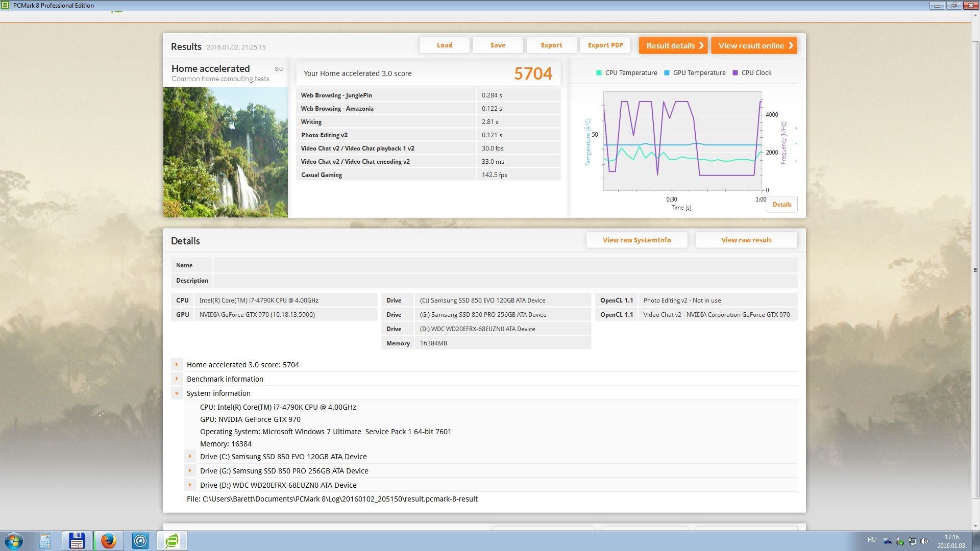Screen dimensions: 980x551
Task: Click the Load button
Action: pyautogui.click(x=445, y=45)
